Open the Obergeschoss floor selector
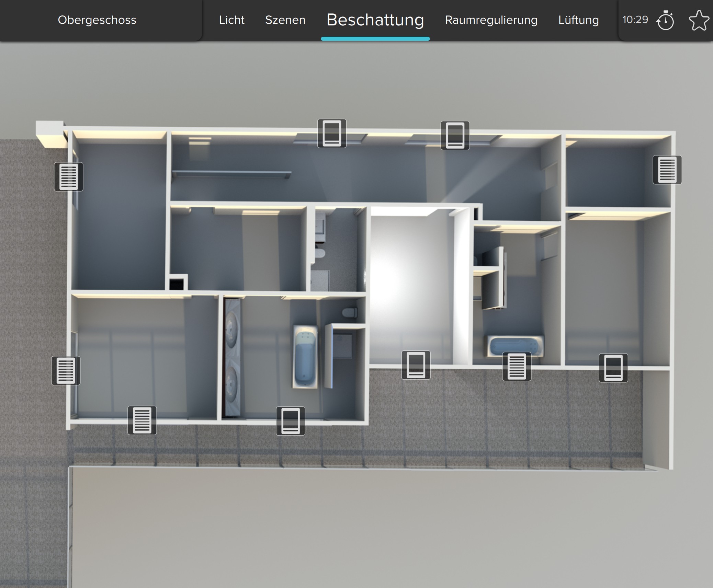Image resolution: width=713 pixels, height=588 pixels. [97, 20]
